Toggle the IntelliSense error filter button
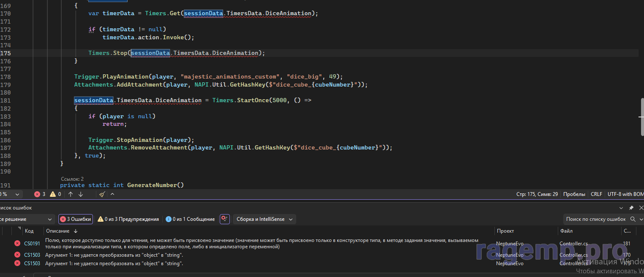 224,219
